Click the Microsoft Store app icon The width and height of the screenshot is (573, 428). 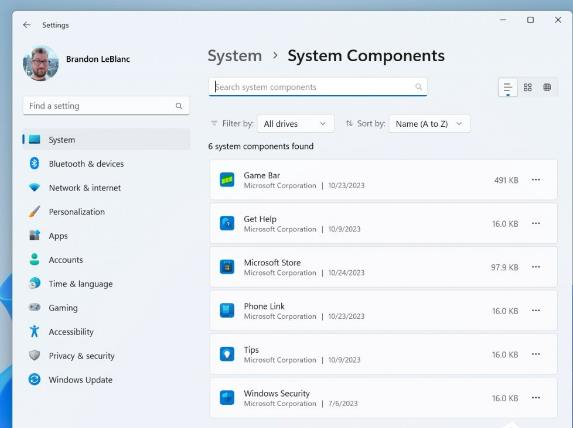[x=227, y=267]
